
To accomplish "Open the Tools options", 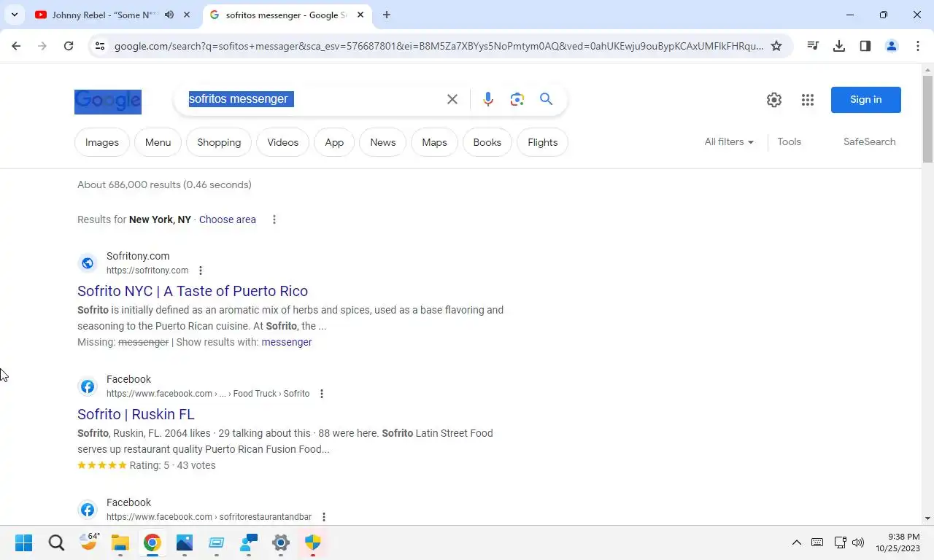I will point(789,141).
